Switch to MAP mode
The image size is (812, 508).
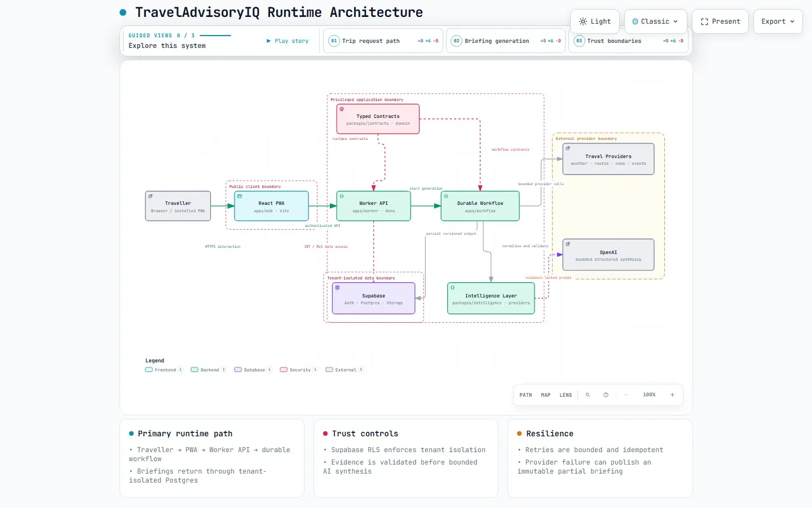click(x=546, y=395)
